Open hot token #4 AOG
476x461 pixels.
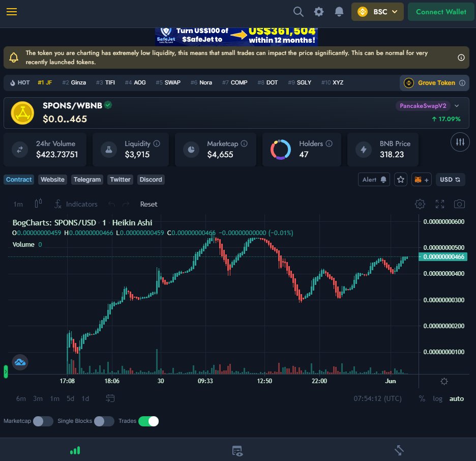pos(135,82)
